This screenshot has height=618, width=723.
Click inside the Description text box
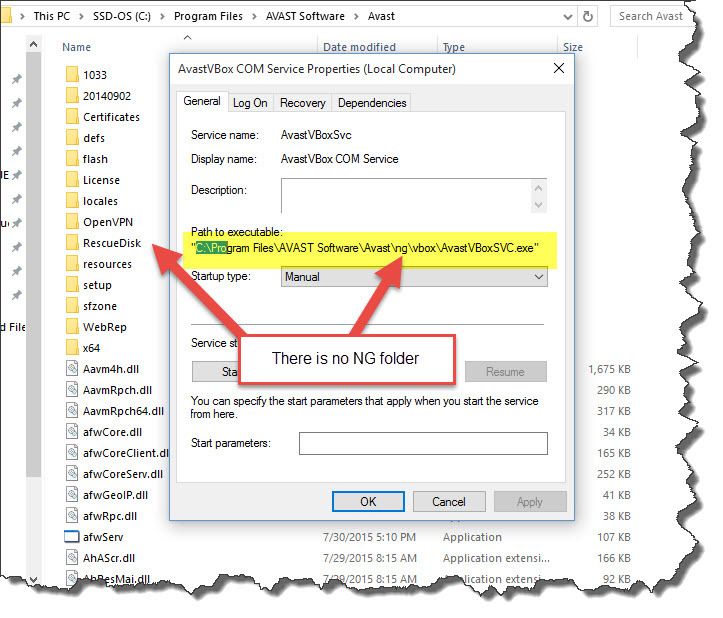click(x=406, y=196)
